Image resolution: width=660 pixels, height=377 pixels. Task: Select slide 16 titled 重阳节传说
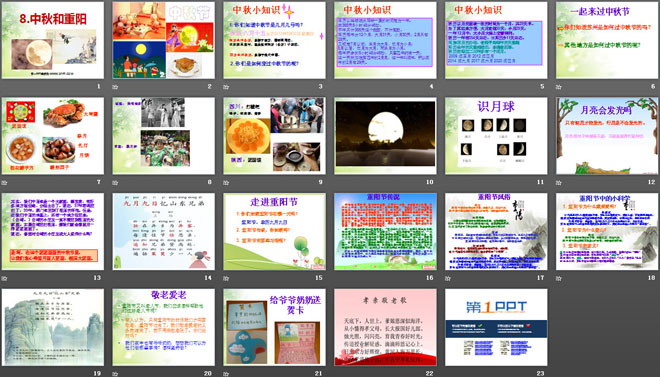385,231
